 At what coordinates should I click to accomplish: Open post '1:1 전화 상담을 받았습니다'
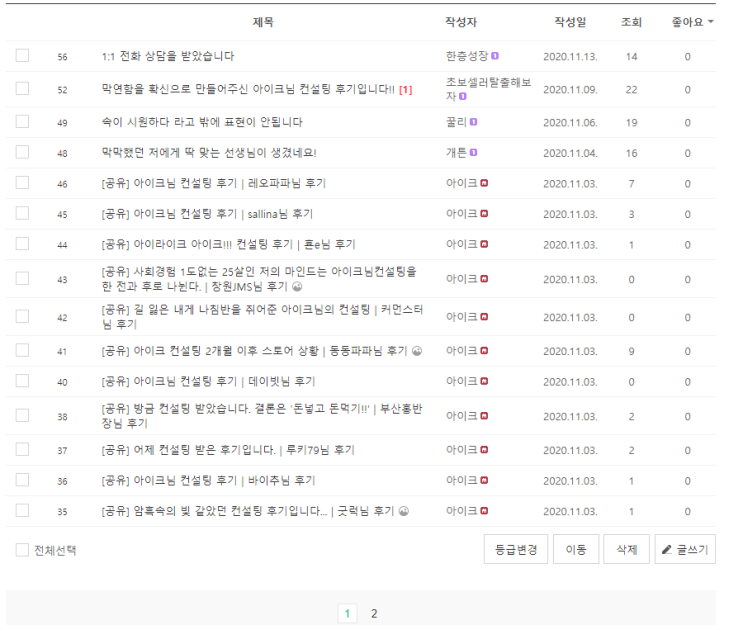(168, 56)
